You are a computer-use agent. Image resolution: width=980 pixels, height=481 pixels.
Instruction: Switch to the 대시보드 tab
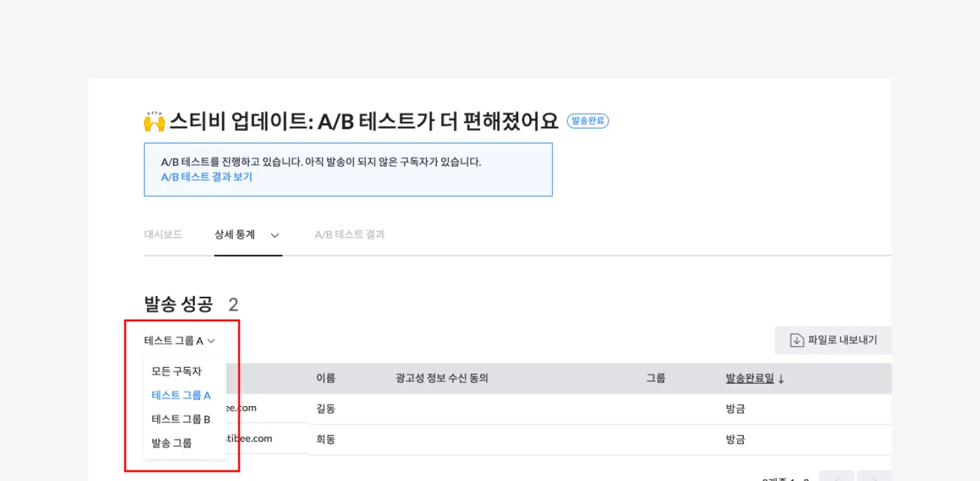point(163,234)
